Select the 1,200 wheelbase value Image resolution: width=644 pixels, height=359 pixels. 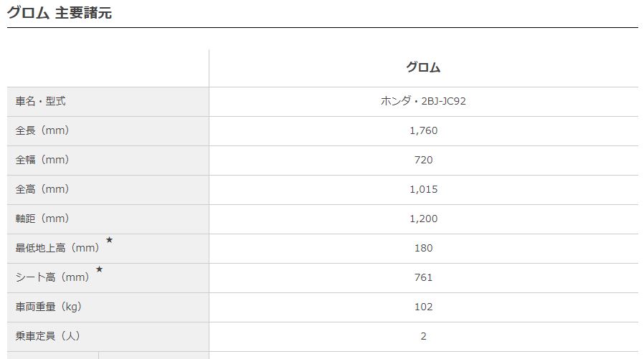pyautogui.click(x=423, y=219)
